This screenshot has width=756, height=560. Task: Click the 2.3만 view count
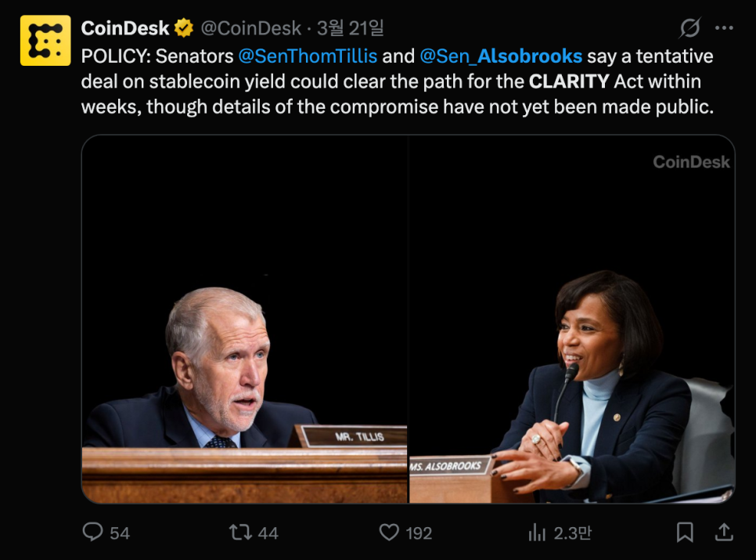point(572,533)
